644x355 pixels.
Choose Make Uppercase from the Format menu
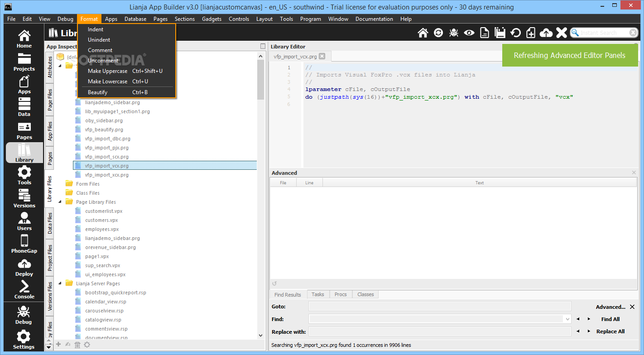coord(127,71)
